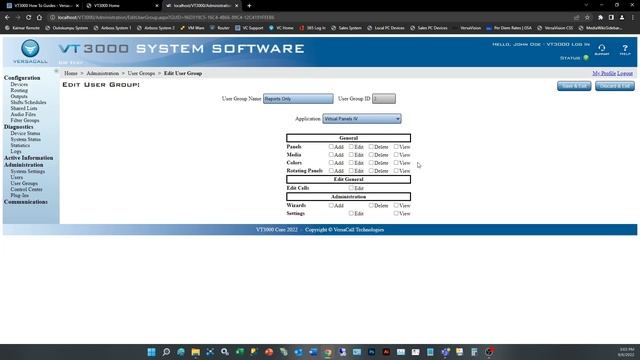Go to Home in the breadcrumb
Screen dimensions: 640x360
[x=71, y=73]
